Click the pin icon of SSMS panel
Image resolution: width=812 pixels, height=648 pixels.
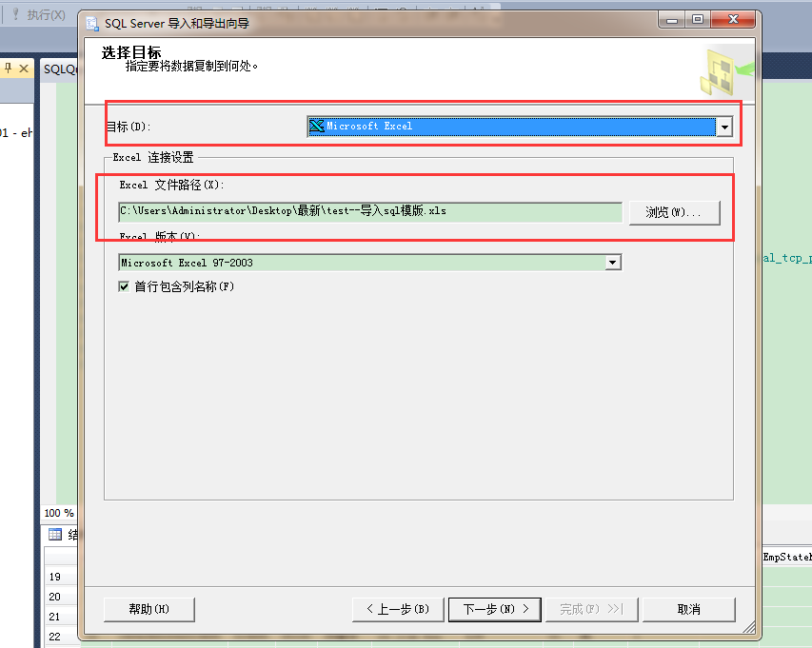tap(9, 68)
